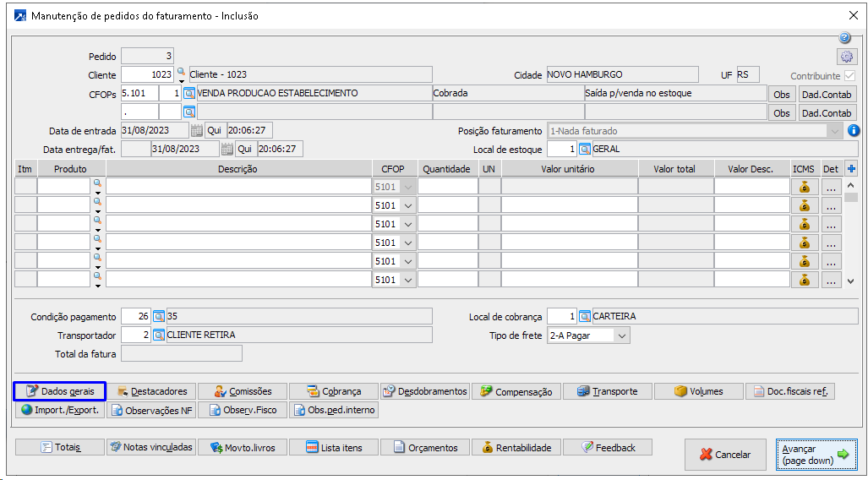Image resolution: width=868 pixels, height=480 pixels.
Task: Open the Cobrança tab
Action: [x=333, y=391]
